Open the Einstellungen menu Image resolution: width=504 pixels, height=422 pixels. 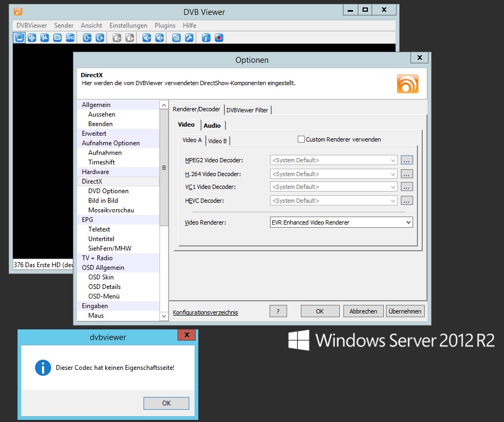(128, 26)
